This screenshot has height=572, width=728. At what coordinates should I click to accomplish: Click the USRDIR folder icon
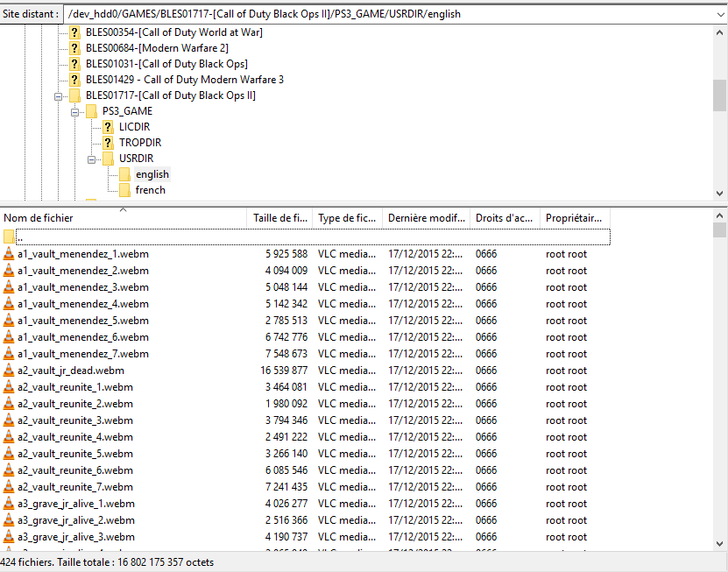click(108, 159)
